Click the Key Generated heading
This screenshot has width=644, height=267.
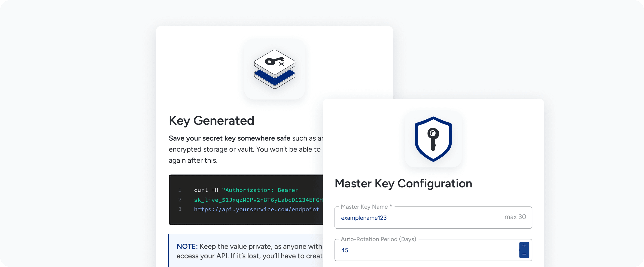(212, 121)
